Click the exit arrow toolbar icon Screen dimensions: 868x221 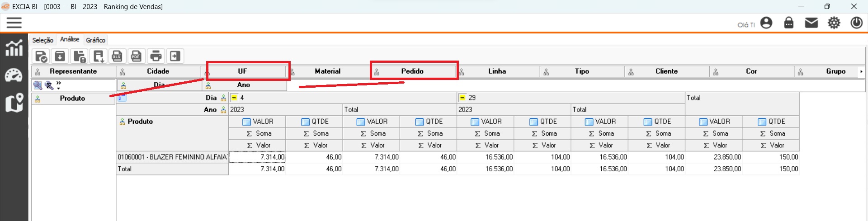pyautogui.click(x=175, y=56)
